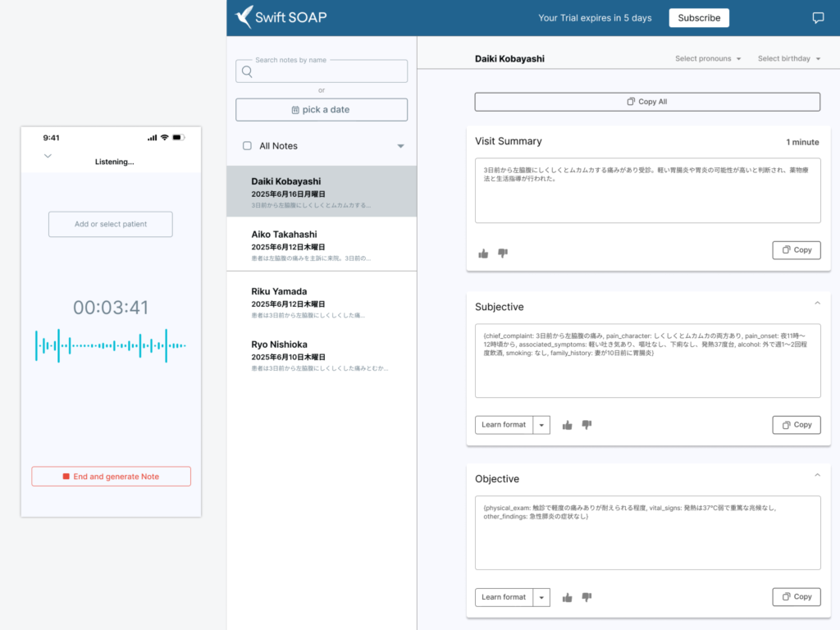Open the Select pronouns dropdown
This screenshot has height=630, width=840.
(708, 59)
